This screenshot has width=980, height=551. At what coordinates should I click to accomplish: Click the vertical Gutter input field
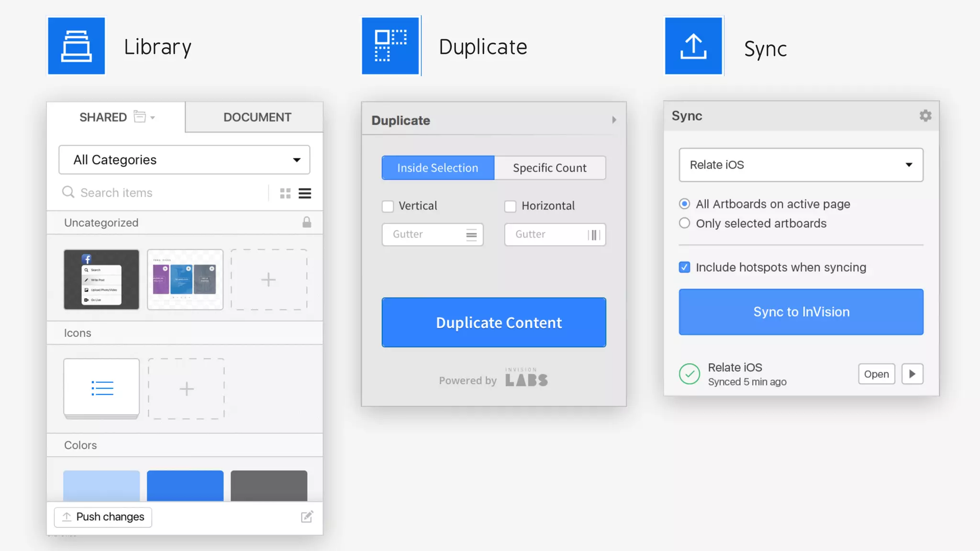(433, 234)
